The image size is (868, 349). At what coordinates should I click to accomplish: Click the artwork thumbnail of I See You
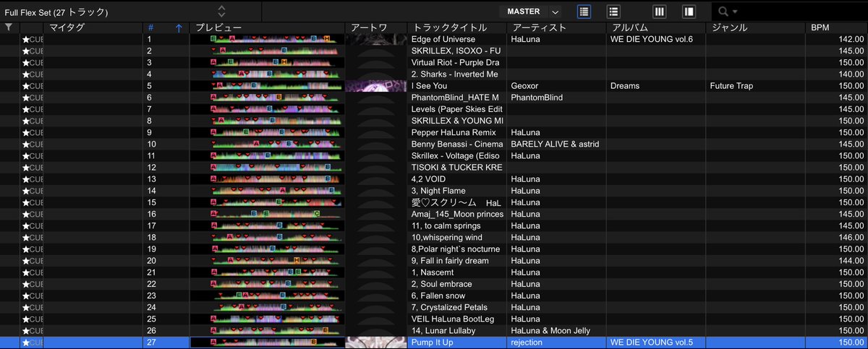[x=376, y=86]
